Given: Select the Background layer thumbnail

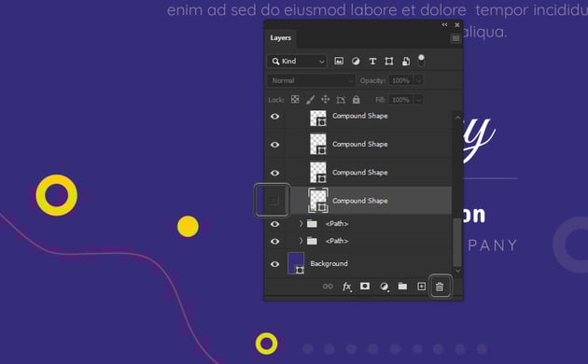Looking at the screenshot, I should click(296, 263).
